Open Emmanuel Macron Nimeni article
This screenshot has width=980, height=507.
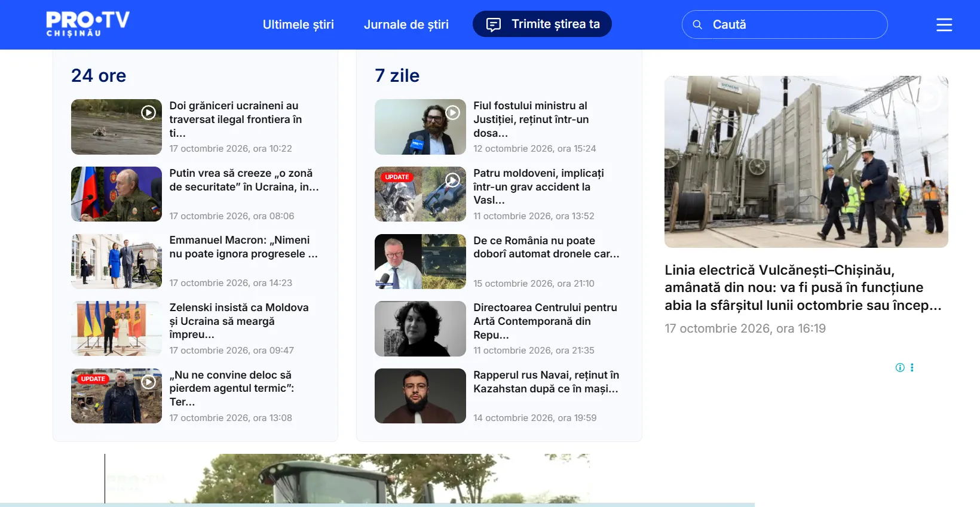243,247
